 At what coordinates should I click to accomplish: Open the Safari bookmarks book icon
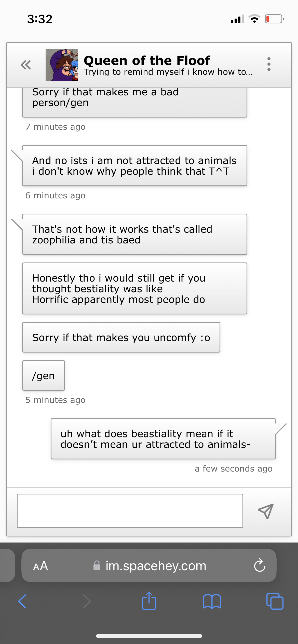212,601
